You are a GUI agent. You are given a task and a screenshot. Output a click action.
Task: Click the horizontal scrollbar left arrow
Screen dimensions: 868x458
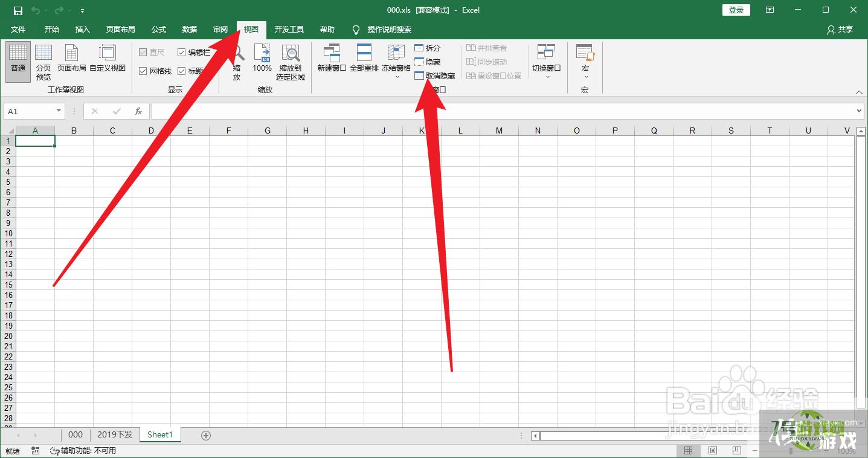point(535,435)
